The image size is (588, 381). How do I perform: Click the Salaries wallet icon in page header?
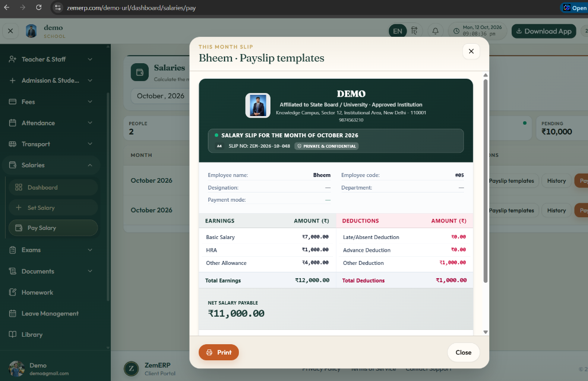140,72
